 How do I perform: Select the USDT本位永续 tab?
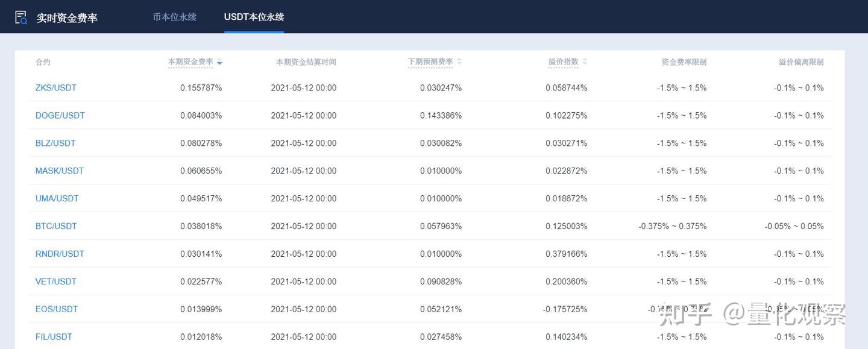pos(253,17)
